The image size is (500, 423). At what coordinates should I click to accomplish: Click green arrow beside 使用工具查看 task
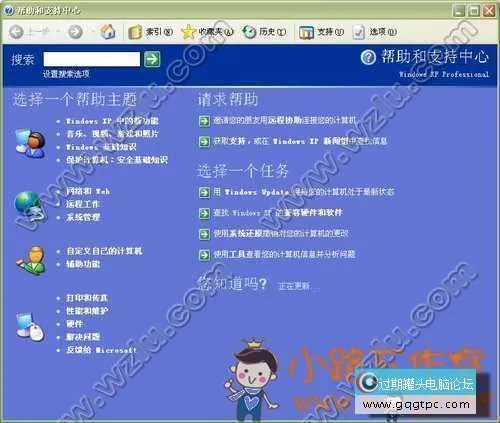tap(204, 255)
